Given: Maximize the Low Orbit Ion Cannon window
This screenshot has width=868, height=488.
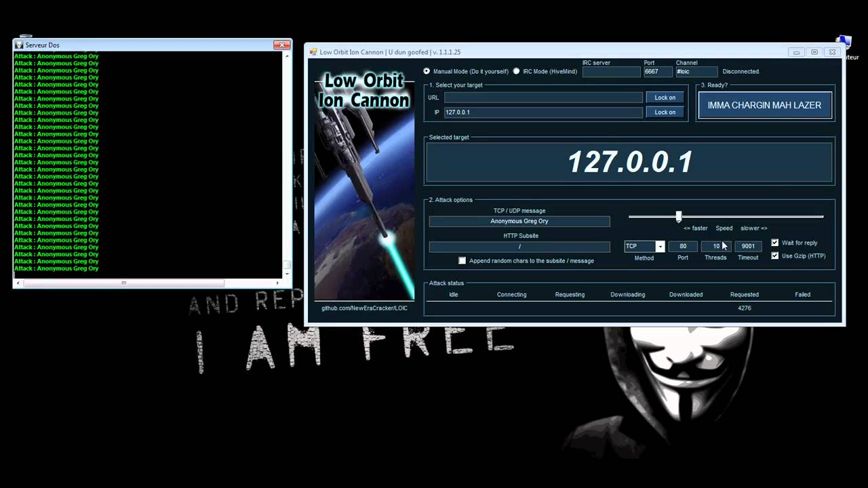Looking at the screenshot, I should 814,52.
